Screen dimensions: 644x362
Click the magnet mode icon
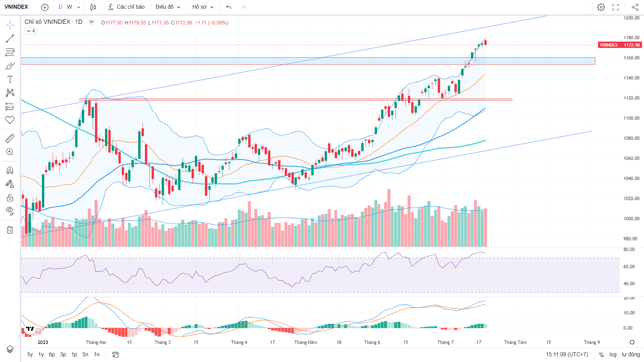pos(10,171)
